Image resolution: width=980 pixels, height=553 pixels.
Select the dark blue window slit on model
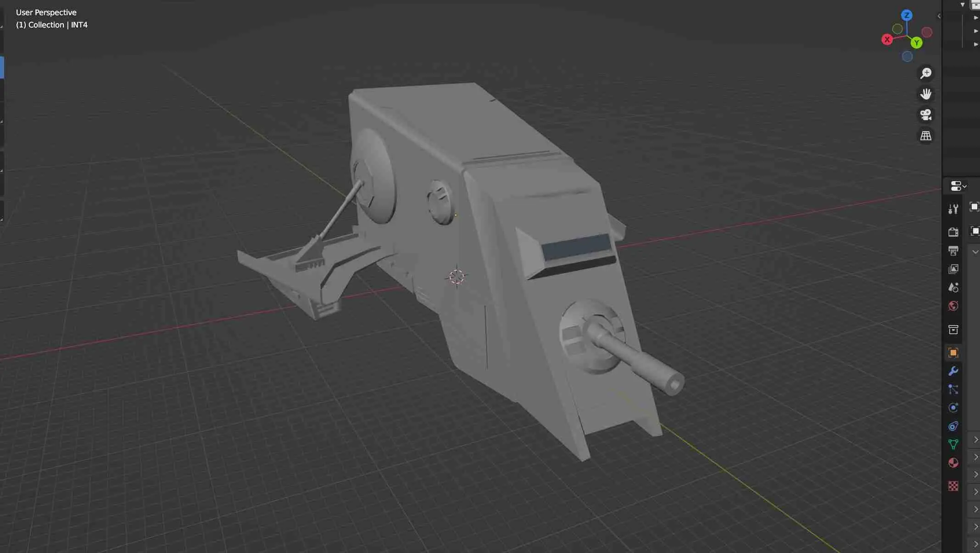576,247
